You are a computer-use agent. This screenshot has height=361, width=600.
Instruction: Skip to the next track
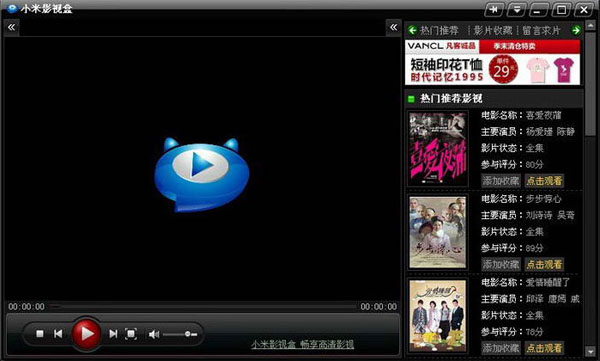click(x=113, y=334)
